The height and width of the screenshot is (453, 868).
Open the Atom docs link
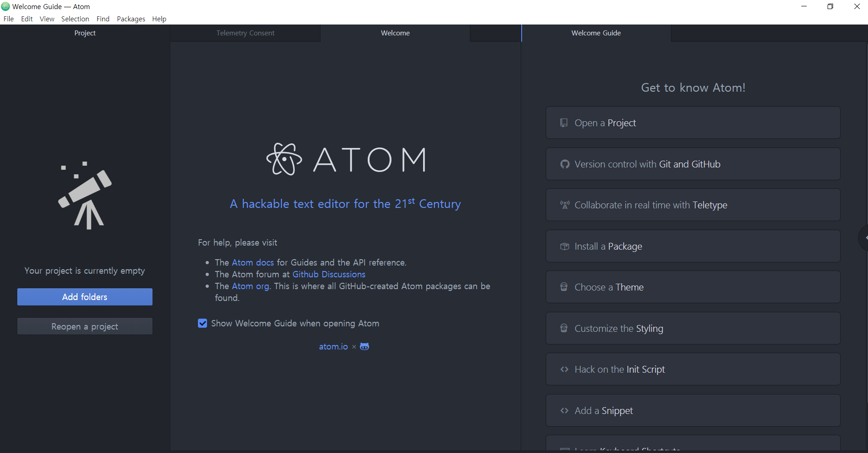click(253, 262)
